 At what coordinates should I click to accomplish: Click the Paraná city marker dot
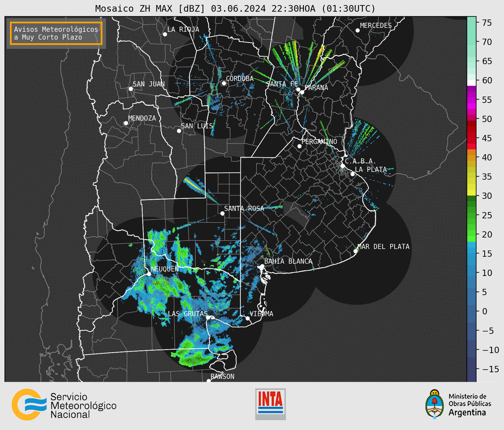tap(302, 92)
